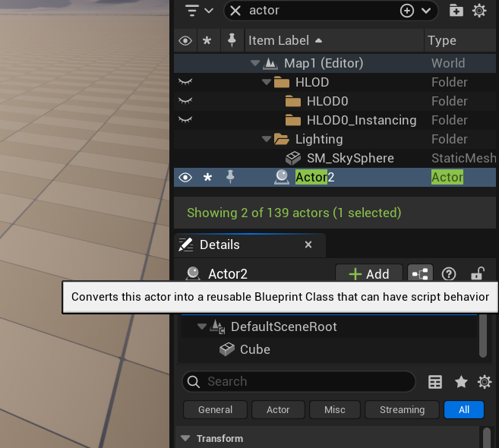Filter properties by Actor category
This screenshot has width=499, height=448.
pos(278,409)
